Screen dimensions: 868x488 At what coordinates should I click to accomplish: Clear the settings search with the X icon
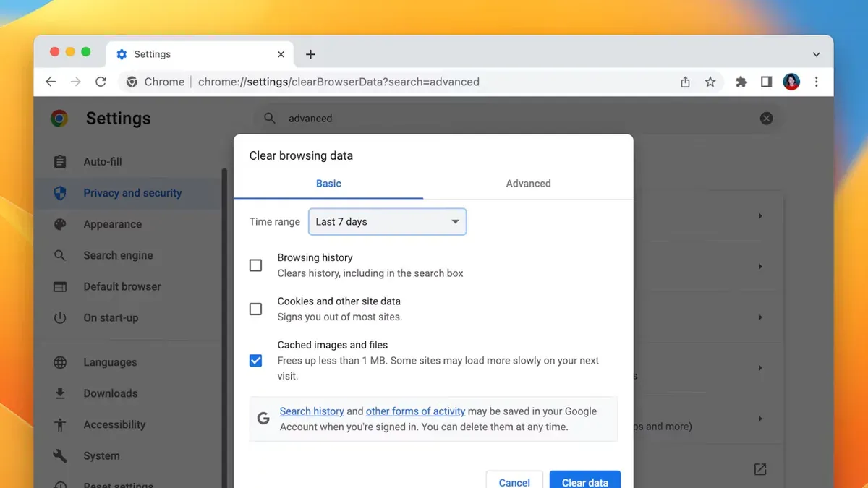766,119
